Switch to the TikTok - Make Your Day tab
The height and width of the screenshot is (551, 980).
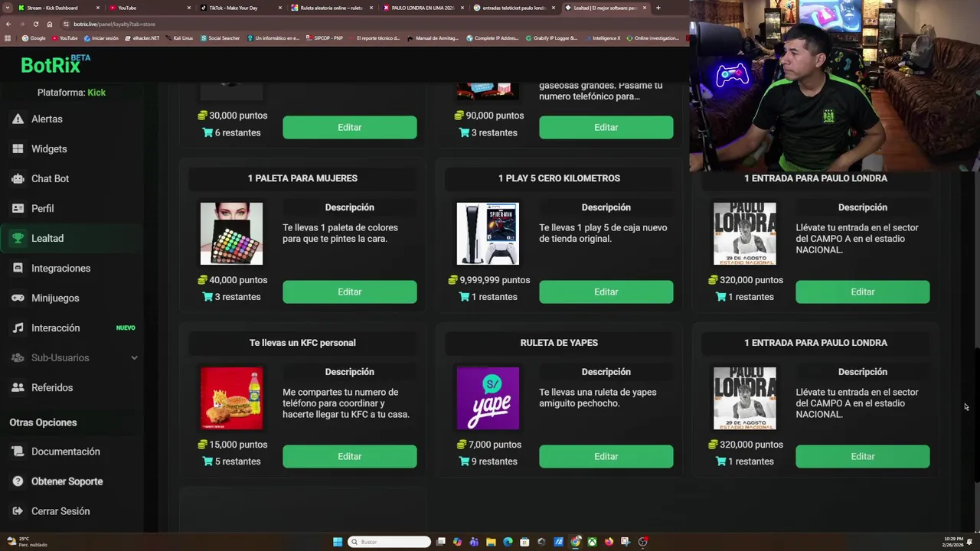pos(240,8)
